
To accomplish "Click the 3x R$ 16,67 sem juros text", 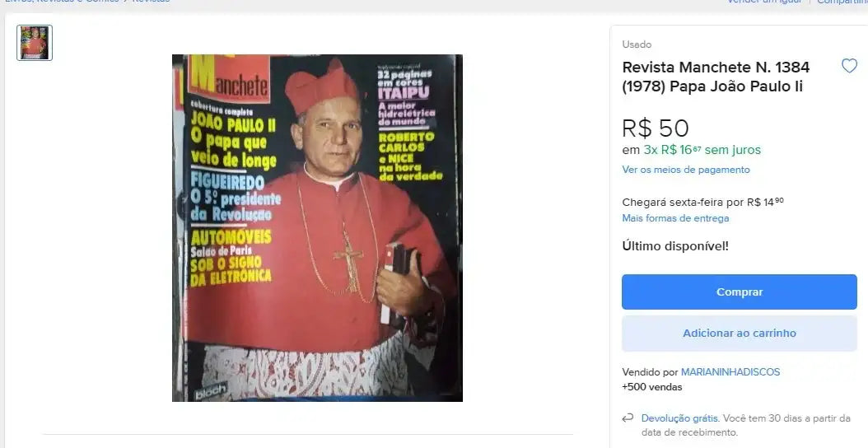I will [702, 150].
